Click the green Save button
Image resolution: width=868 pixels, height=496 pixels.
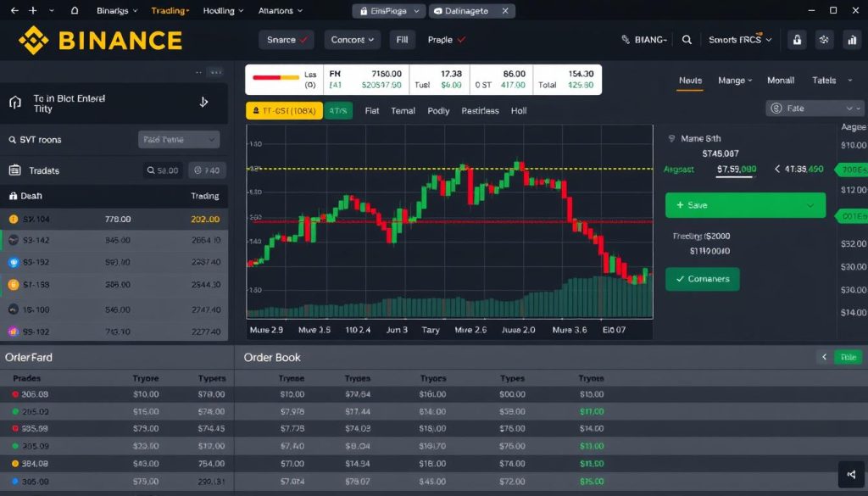pos(745,205)
